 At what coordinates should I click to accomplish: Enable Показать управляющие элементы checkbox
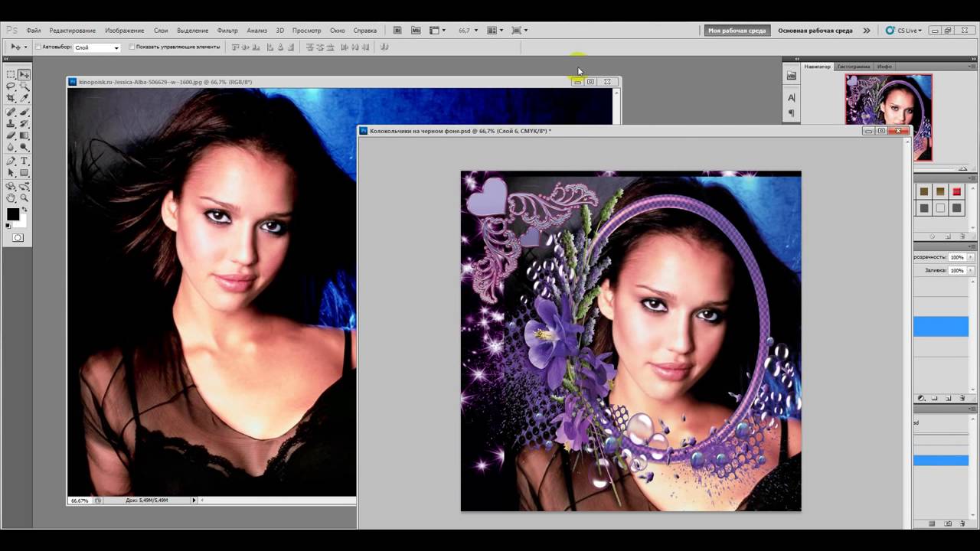pyautogui.click(x=132, y=47)
